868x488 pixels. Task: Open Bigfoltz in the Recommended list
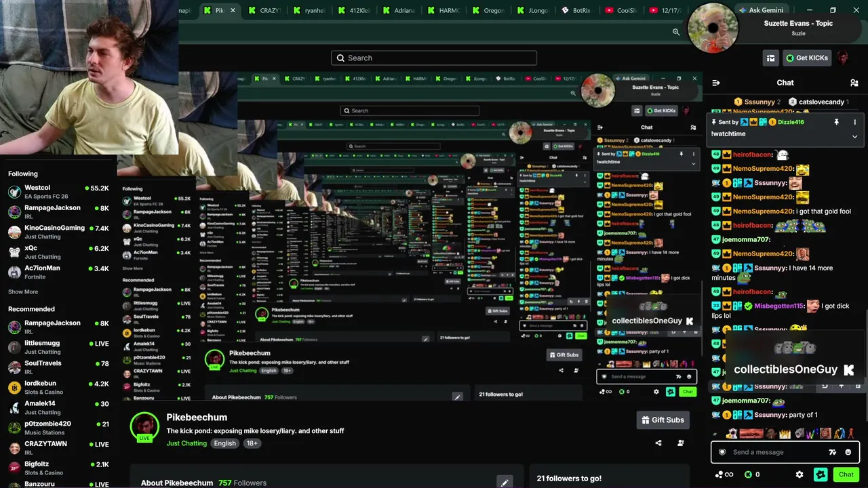pos(58,468)
